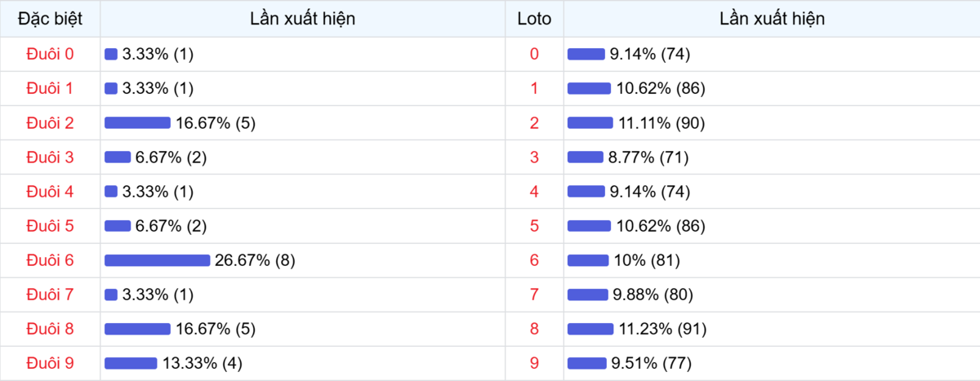Click the 13.33% bar for Đuôi 9
This screenshot has height=381, width=980.
[x=131, y=363]
